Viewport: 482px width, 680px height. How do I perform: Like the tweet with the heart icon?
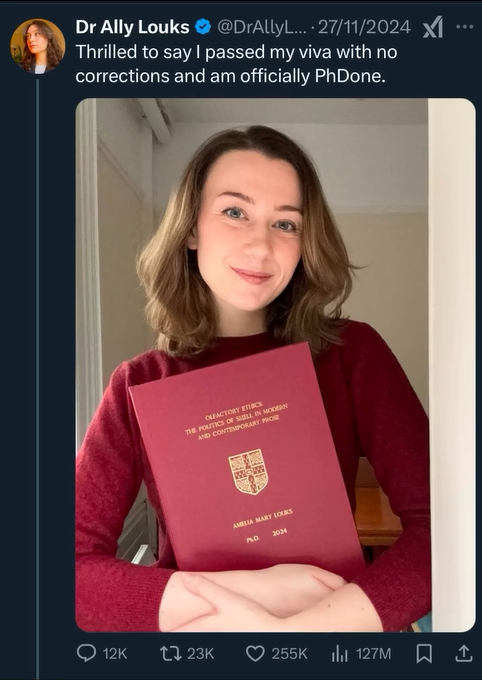pyautogui.click(x=255, y=654)
